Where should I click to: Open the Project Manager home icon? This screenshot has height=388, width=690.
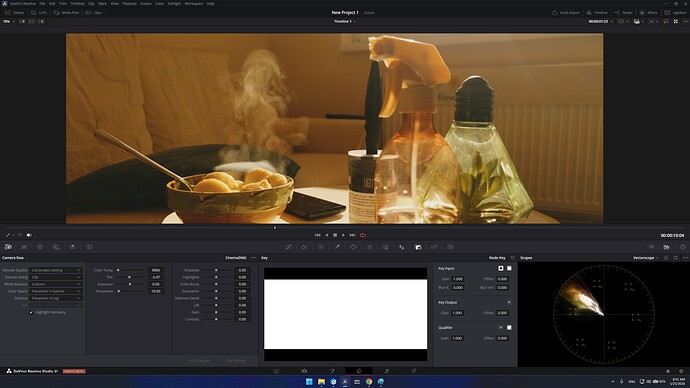(668, 371)
